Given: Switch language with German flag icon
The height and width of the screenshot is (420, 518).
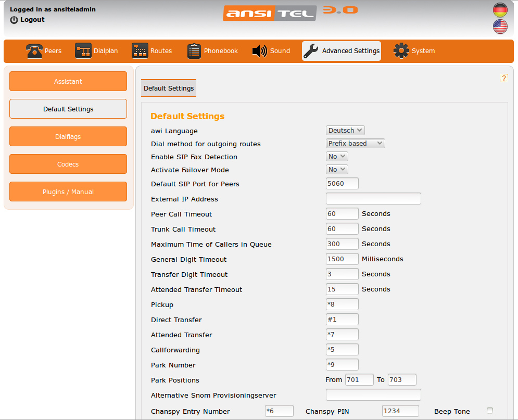Looking at the screenshot, I should pos(500,10).
